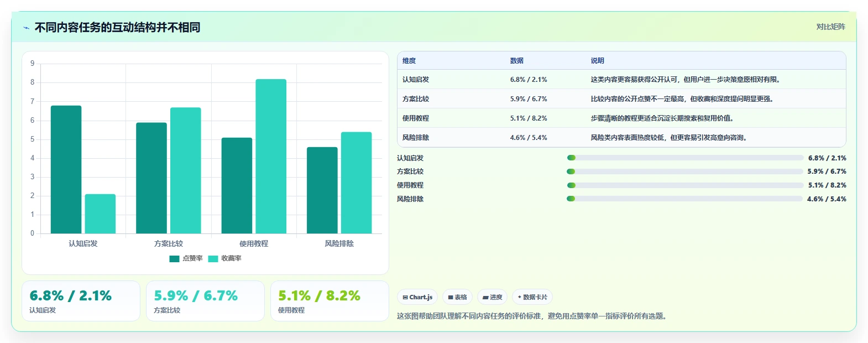
Task: Click the 使用教程 label in progress list
Action: point(410,185)
